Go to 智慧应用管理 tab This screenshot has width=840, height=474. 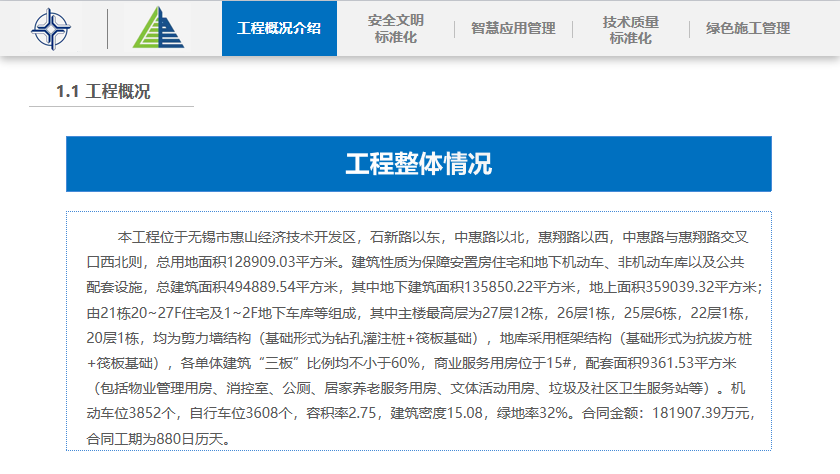[513, 28]
